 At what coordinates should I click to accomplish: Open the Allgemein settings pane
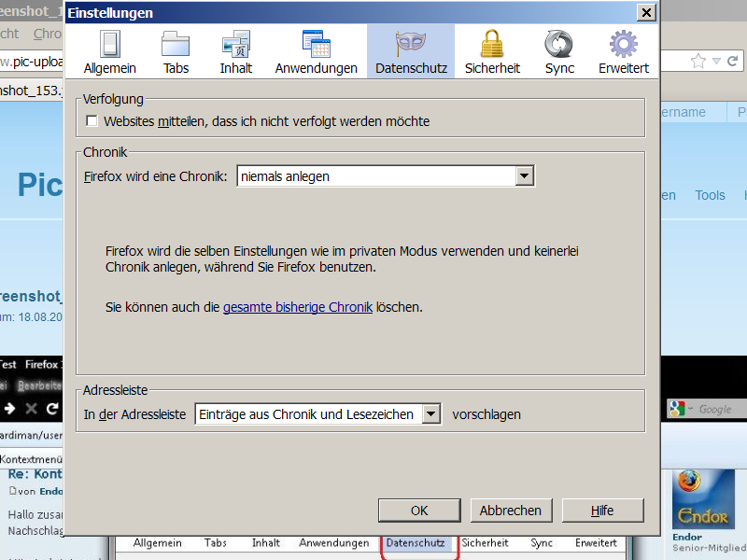click(110, 52)
